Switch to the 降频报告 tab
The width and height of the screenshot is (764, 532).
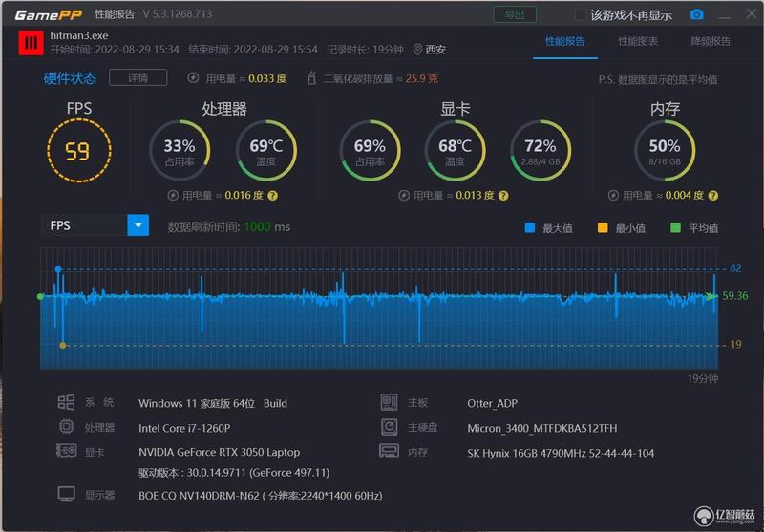(x=711, y=41)
